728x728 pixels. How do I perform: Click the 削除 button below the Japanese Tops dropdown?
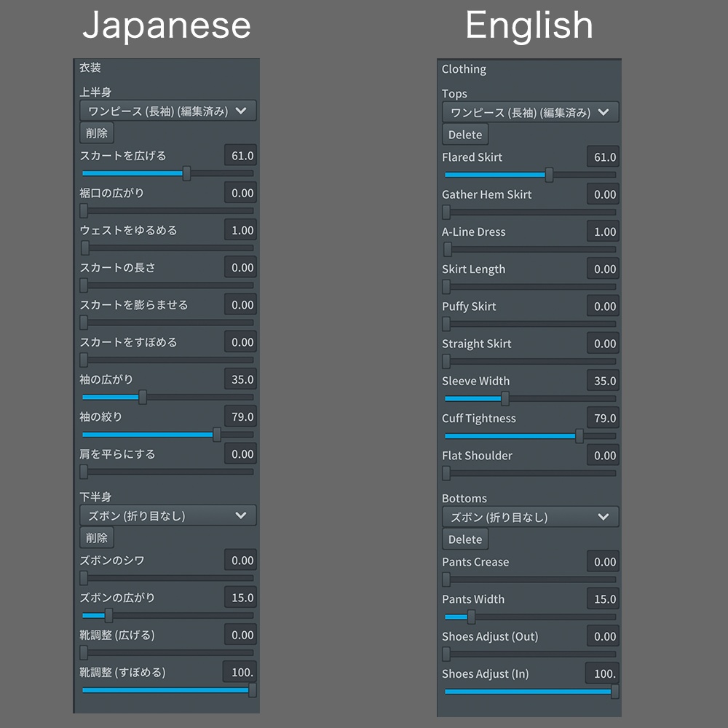pyautogui.click(x=96, y=133)
